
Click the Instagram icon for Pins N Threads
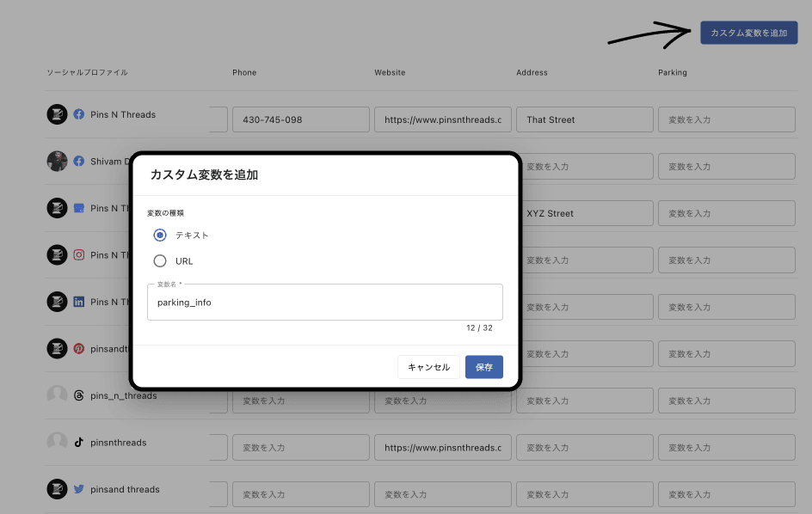point(79,255)
